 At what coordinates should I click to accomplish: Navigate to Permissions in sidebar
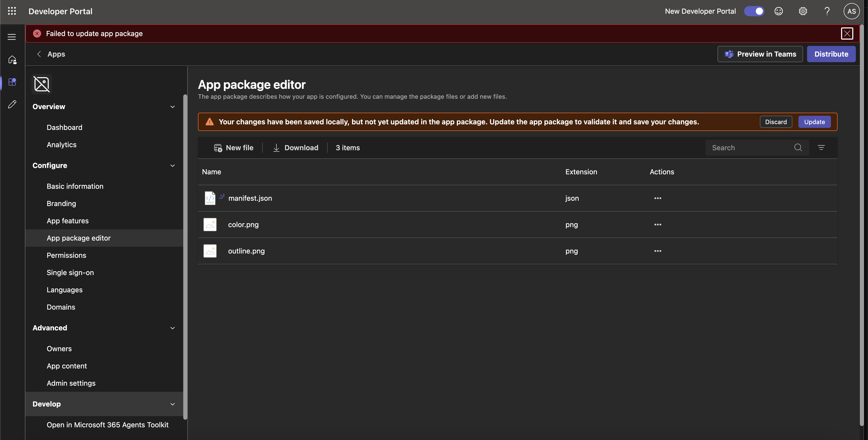pyautogui.click(x=66, y=255)
